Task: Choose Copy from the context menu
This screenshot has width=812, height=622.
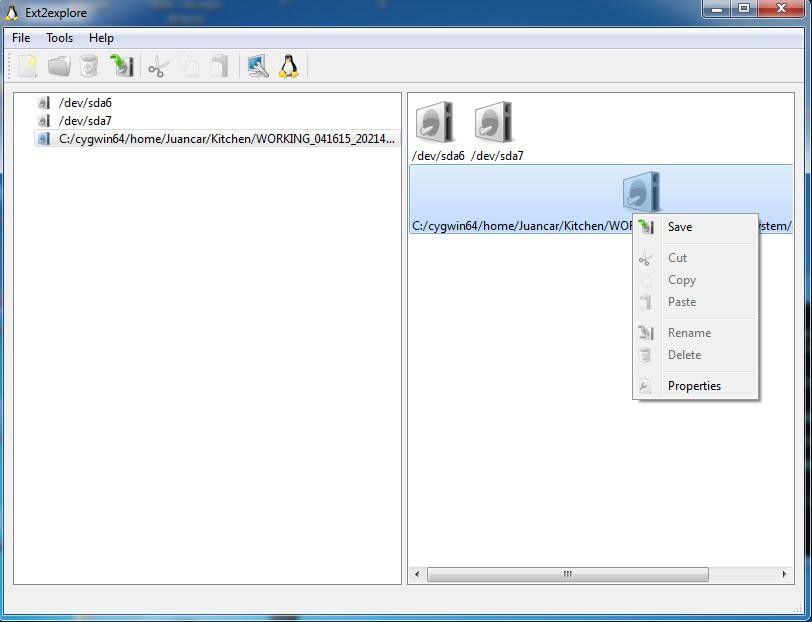Action: click(695, 280)
